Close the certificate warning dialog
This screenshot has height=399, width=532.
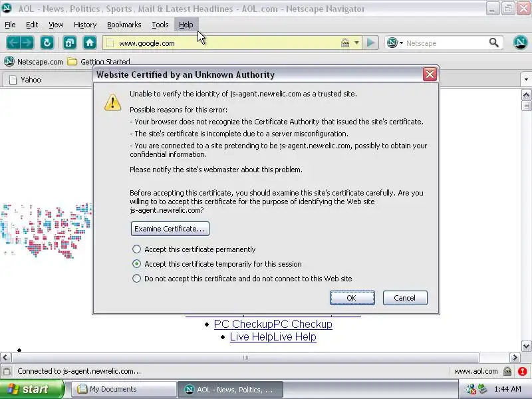click(x=430, y=74)
